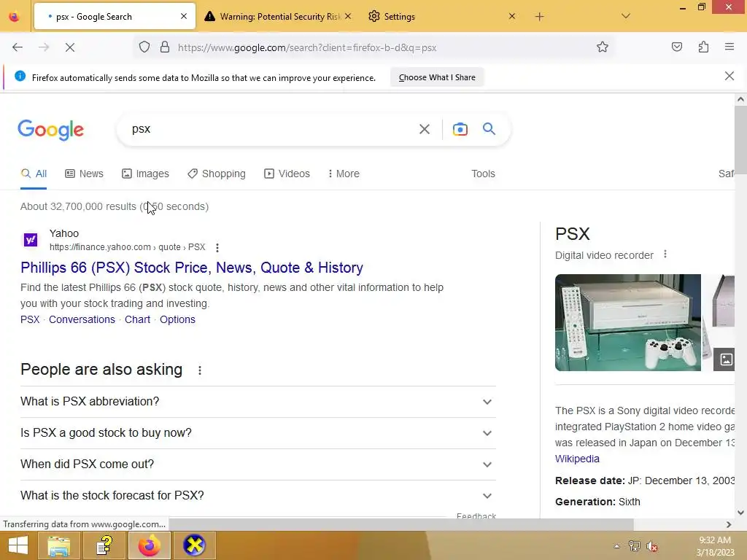Switch to the Videos results tab
The height and width of the screenshot is (560, 747).
[287, 174]
